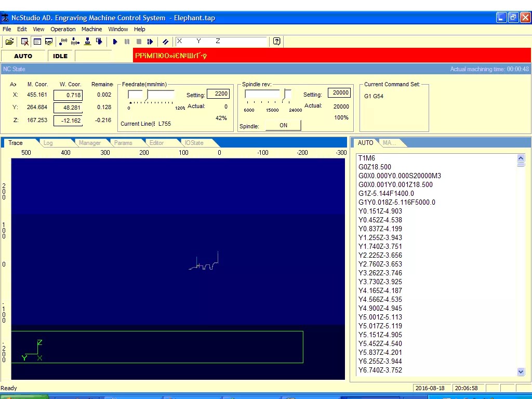Click the Actual machining time readout
This screenshot has height=399, width=532.
tap(489, 69)
